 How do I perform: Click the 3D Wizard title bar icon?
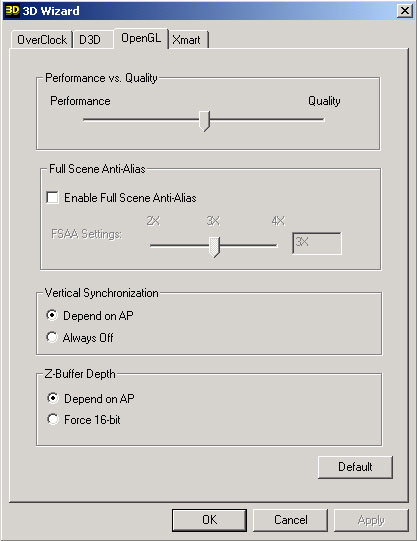point(12,10)
